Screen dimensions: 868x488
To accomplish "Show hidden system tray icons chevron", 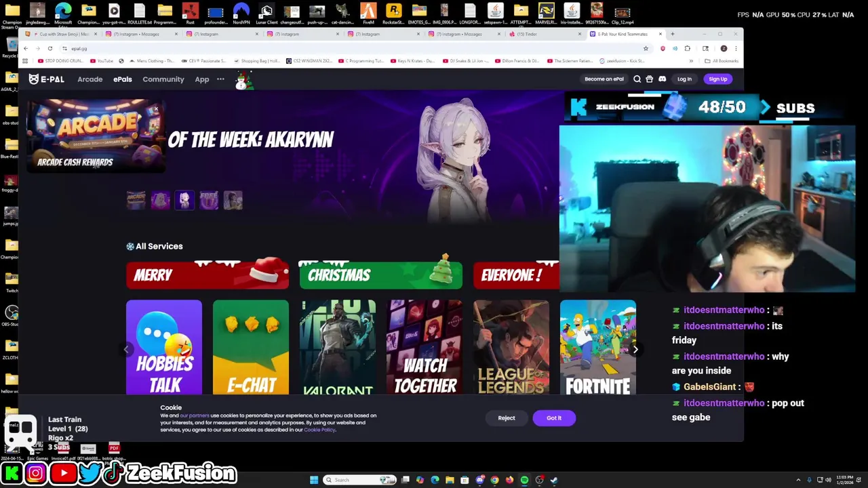I will point(798,480).
